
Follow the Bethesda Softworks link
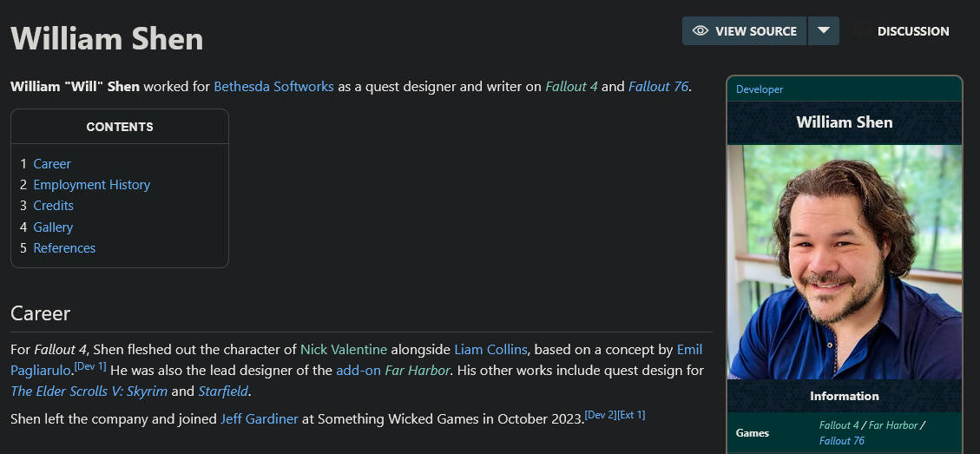273,86
